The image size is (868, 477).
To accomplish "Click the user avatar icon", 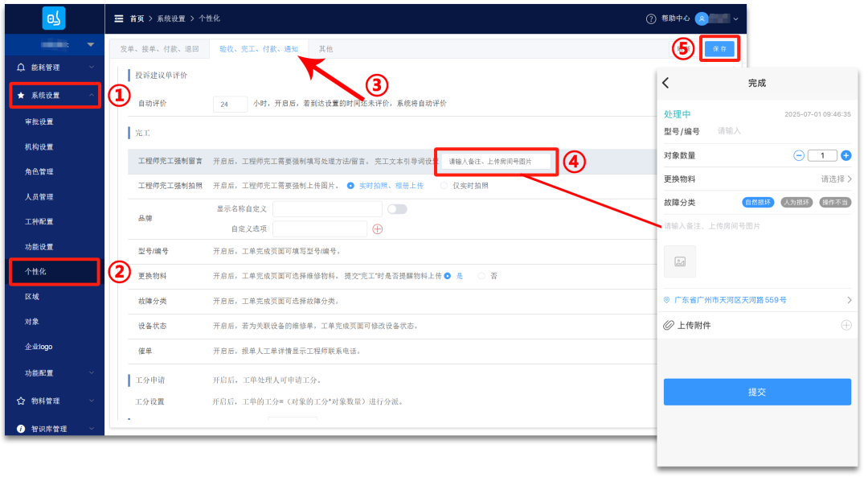I will [x=702, y=19].
